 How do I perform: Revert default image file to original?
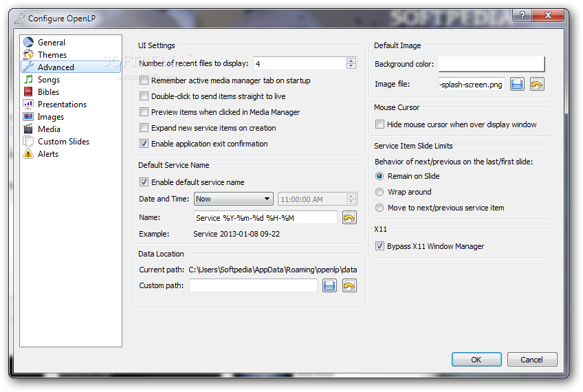(x=537, y=85)
